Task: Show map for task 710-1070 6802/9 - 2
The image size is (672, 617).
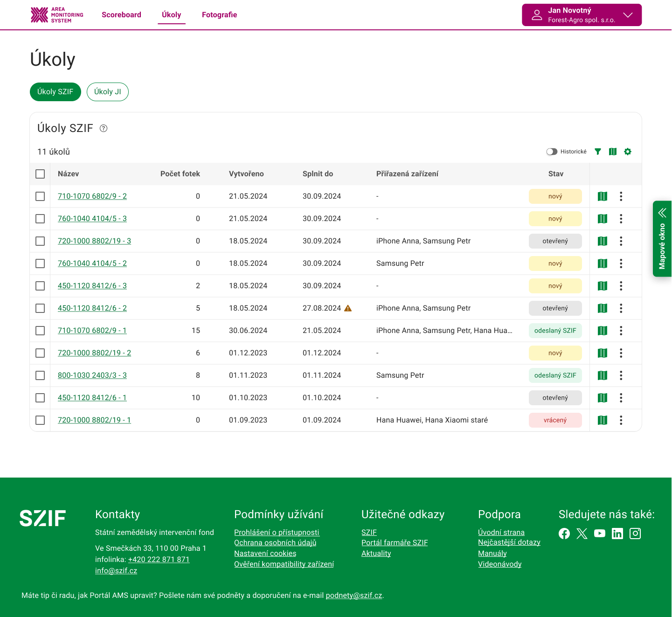Action: pyautogui.click(x=603, y=196)
